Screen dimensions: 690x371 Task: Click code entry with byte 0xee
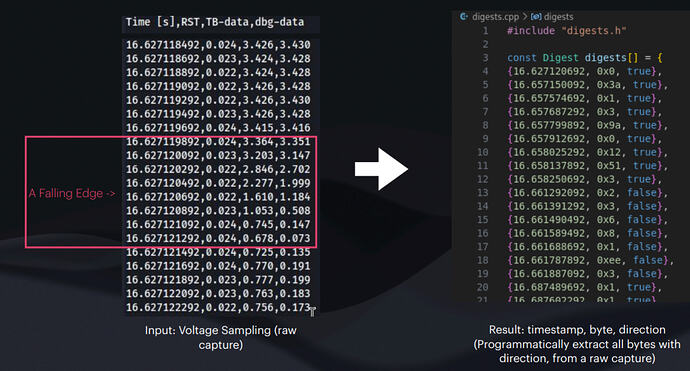[x=591, y=260]
